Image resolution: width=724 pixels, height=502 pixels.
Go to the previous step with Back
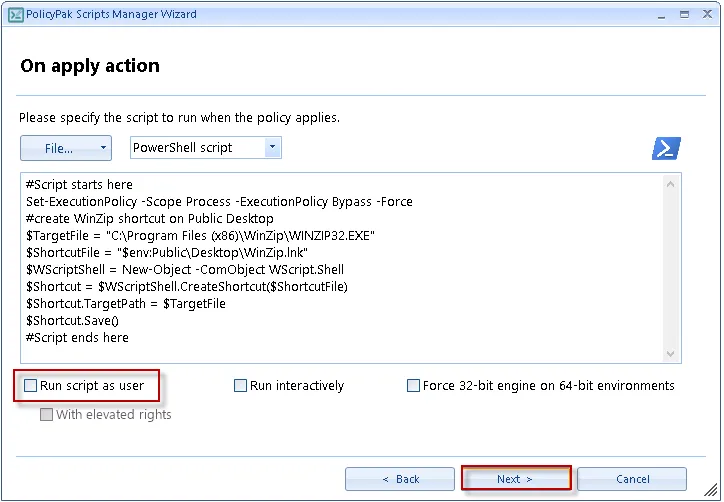(399, 479)
